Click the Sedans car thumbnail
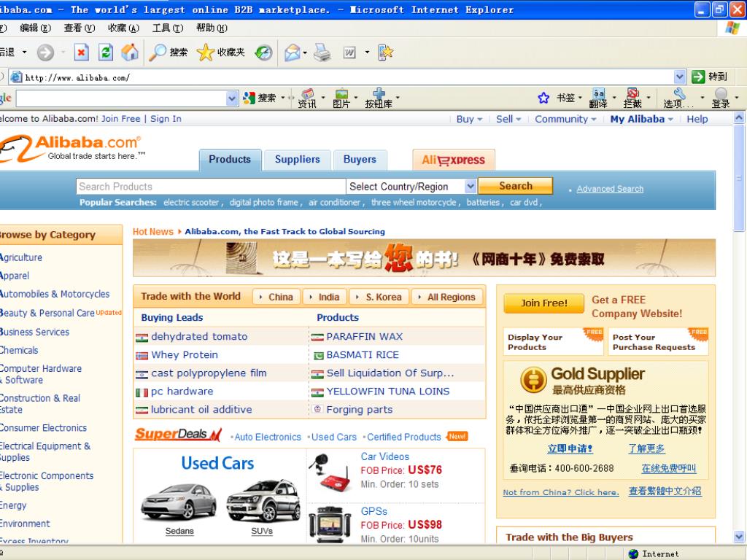This screenshot has height=560, width=747. pyautogui.click(x=179, y=503)
